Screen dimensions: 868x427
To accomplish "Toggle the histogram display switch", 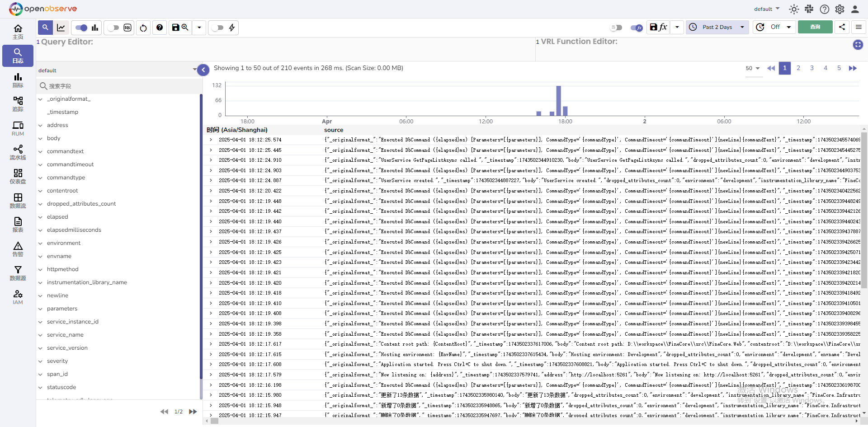I will tap(80, 28).
